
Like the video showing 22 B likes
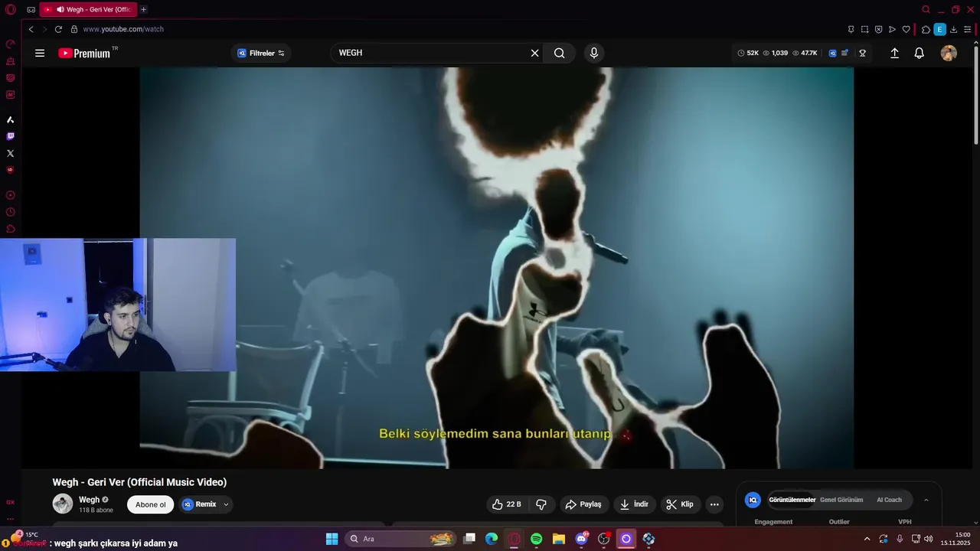506,504
